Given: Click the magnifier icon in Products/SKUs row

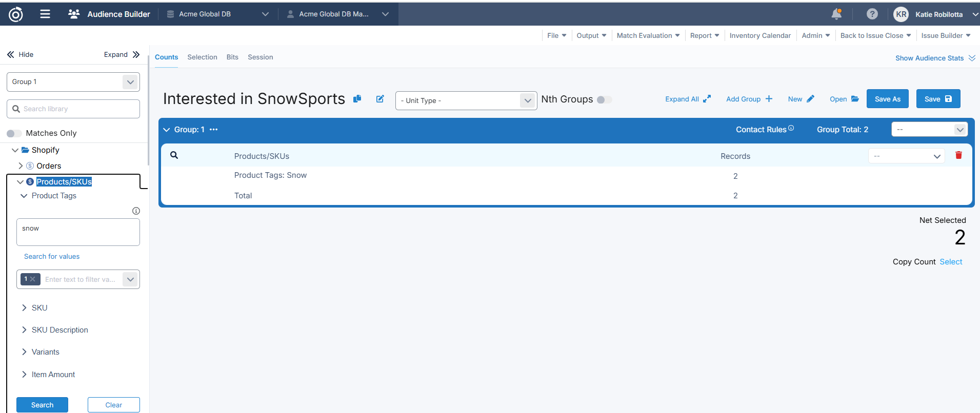Looking at the screenshot, I should (174, 155).
